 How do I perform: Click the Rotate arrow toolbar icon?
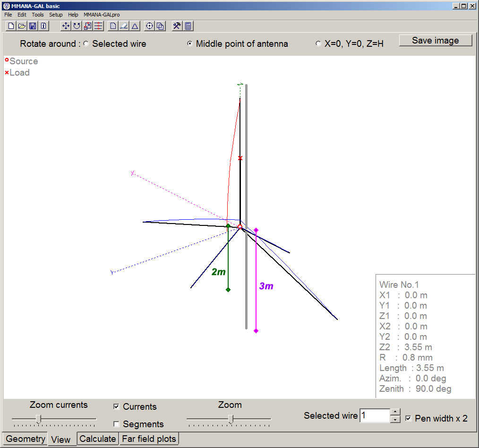coord(77,26)
